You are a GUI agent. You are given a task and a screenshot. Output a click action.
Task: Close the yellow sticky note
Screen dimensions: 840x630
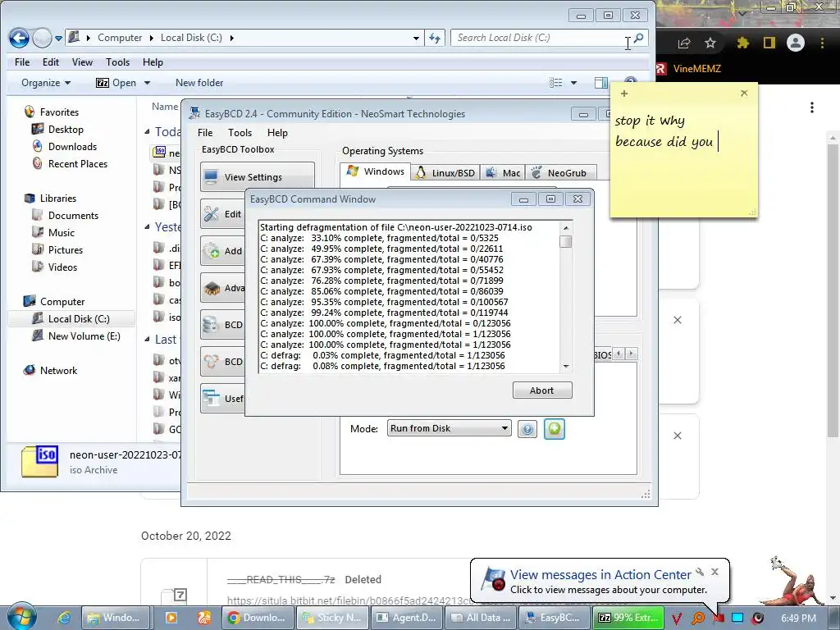[x=744, y=94]
